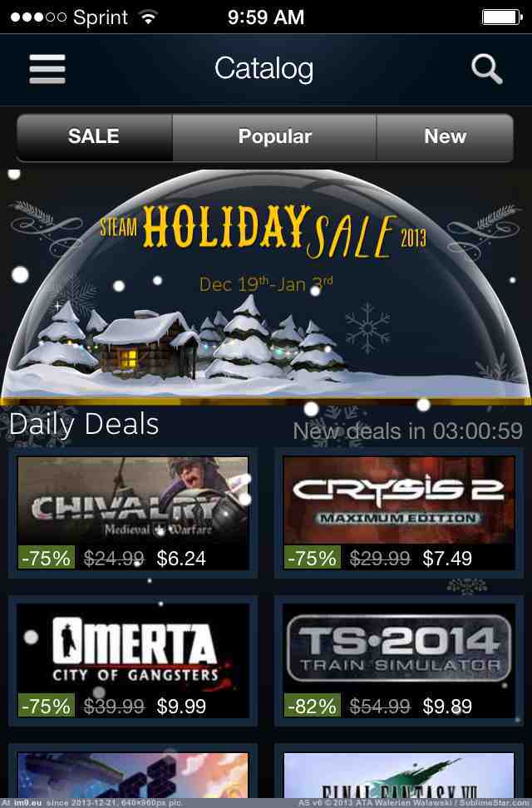Tap the colorful game thumbnail beside Final Fantasy VII
The width and height of the screenshot is (532, 808).
pyautogui.click(x=133, y=776)
